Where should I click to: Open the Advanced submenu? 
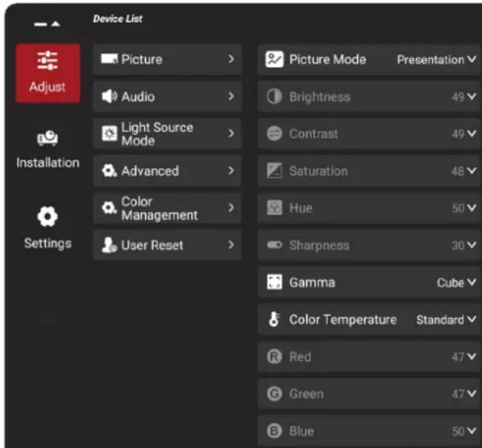point(168,171)
